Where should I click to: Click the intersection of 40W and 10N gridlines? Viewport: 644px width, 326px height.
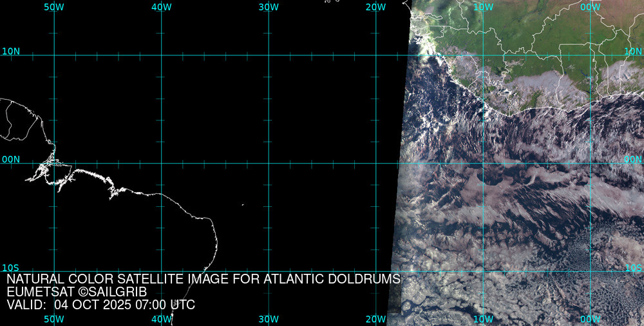coord(161,55)
